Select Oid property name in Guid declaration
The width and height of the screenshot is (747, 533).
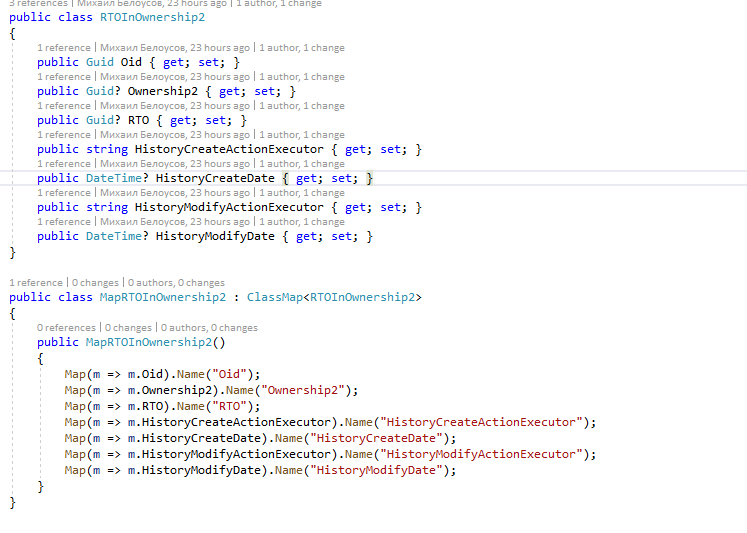point(131,62)
